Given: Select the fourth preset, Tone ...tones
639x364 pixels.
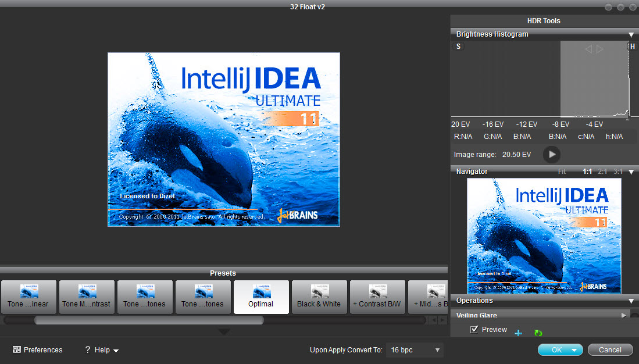Looking at the screenshot, I should [x=203, y=297].
